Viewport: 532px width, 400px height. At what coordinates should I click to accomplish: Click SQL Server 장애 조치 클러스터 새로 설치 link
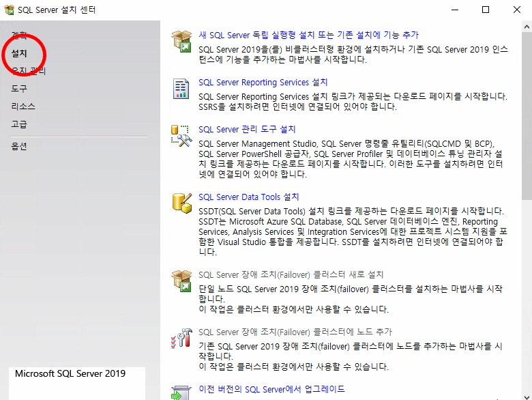click(291, 274)
